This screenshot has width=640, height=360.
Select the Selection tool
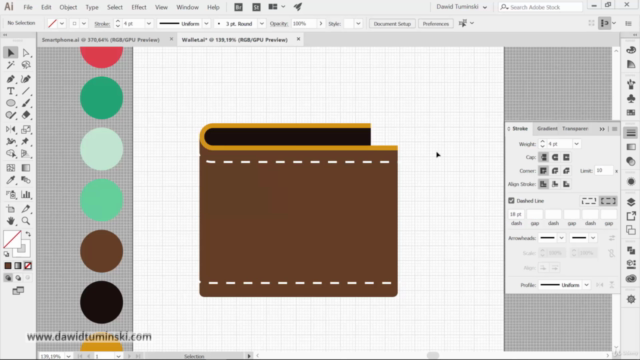point(11,53)
